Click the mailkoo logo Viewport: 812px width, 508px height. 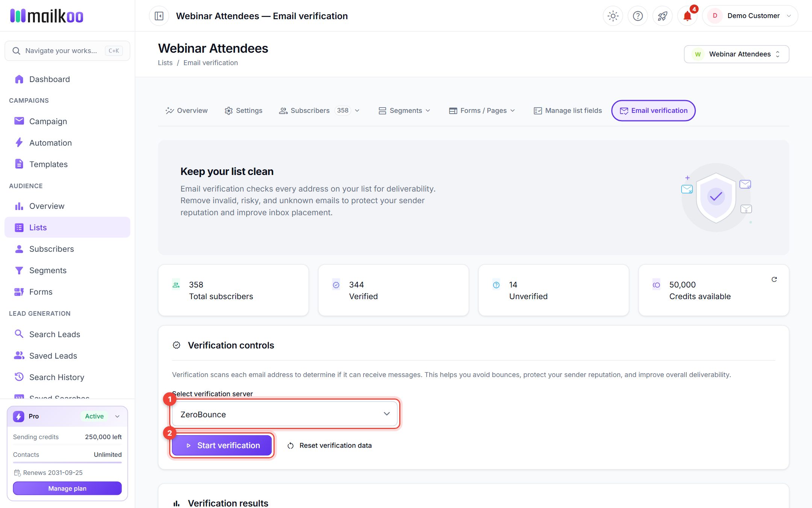(47, 16)
